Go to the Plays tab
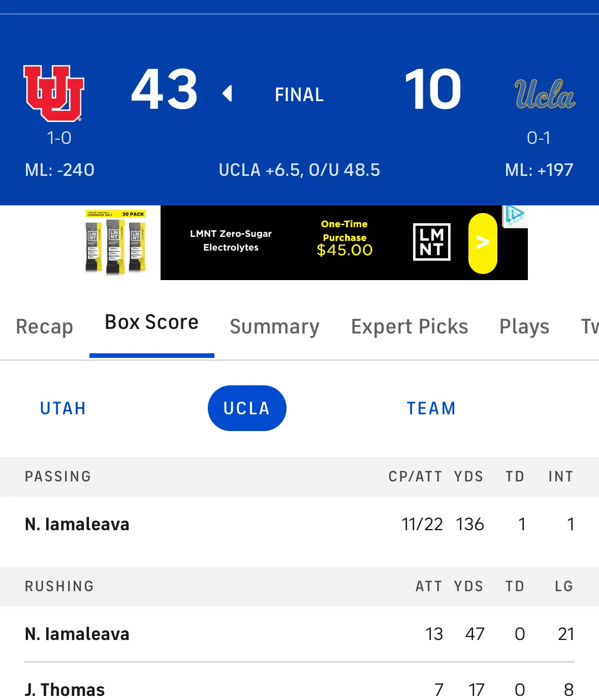599x700 pixels. coord(524,326)
